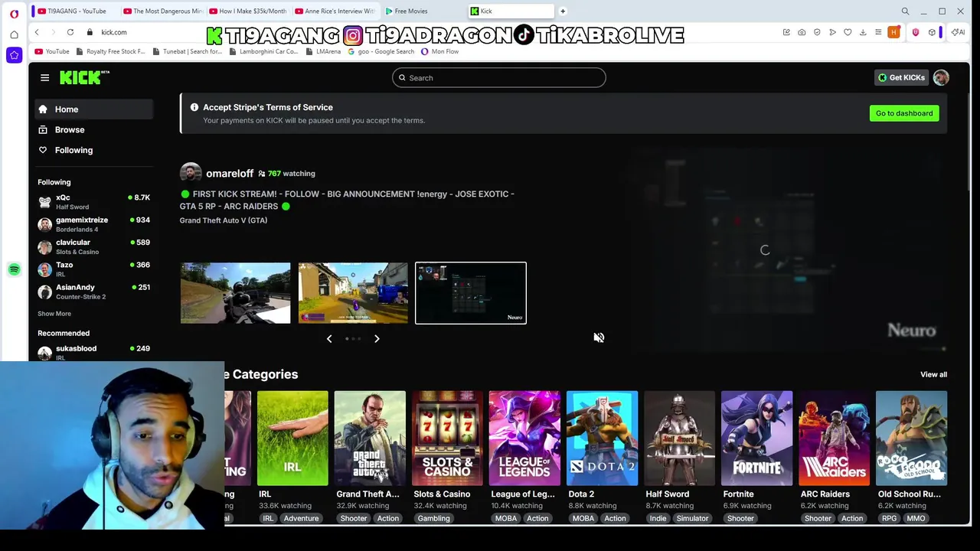Click the shield privacy protection icon
The image size is (980, 551).
[x=817, y=32]
